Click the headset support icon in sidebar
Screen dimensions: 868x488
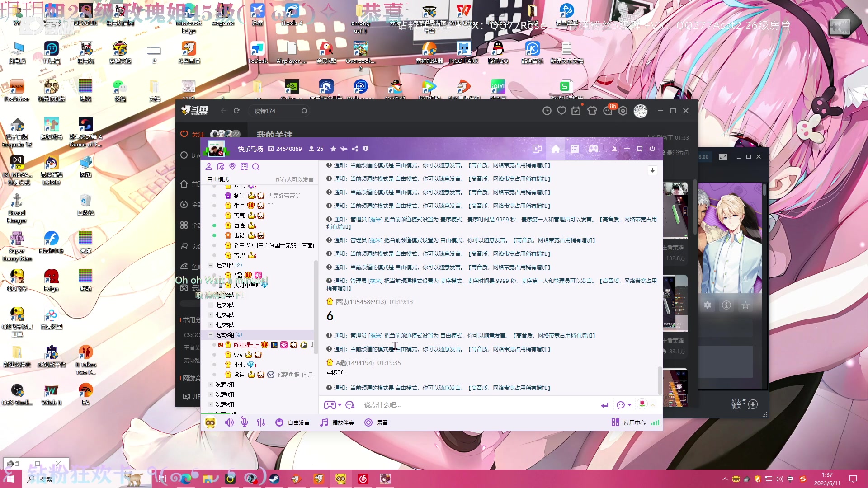pyautogui.click(x=221, y=166)
